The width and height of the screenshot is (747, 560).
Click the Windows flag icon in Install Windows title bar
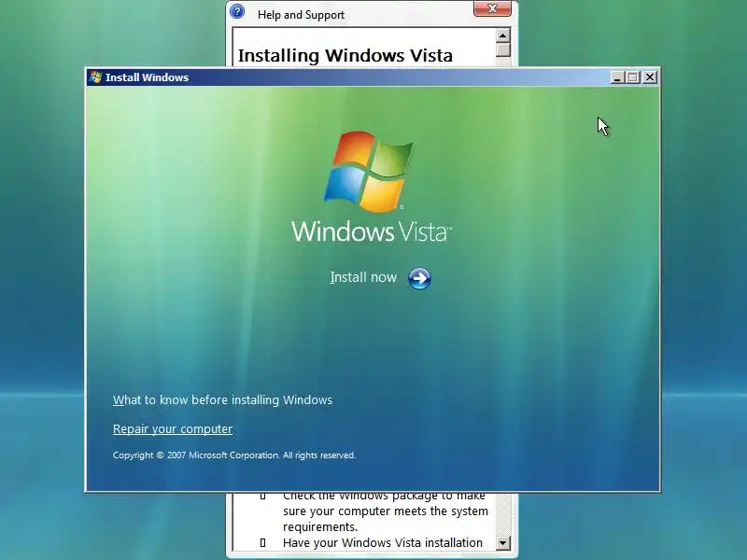point(95,77)
